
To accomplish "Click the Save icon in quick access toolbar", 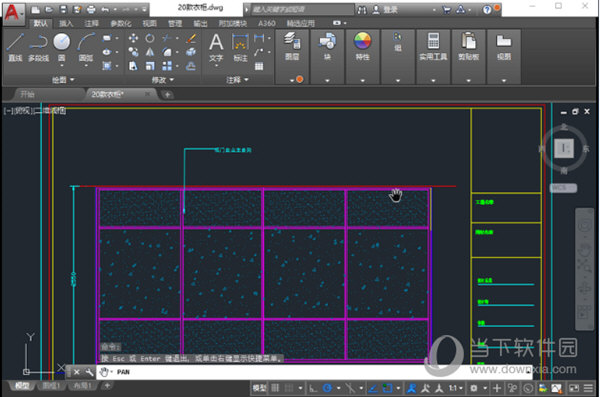I will (x=63, y=9).
